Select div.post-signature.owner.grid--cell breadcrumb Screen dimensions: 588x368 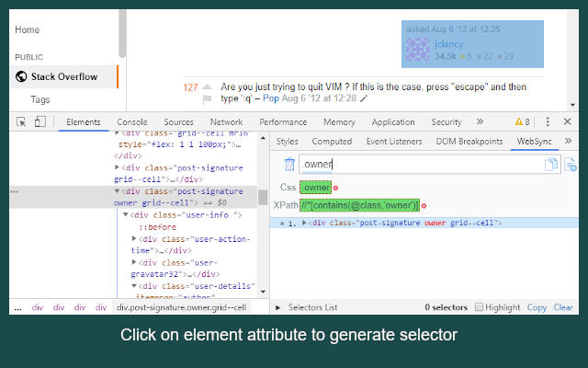tap(182, 307)
